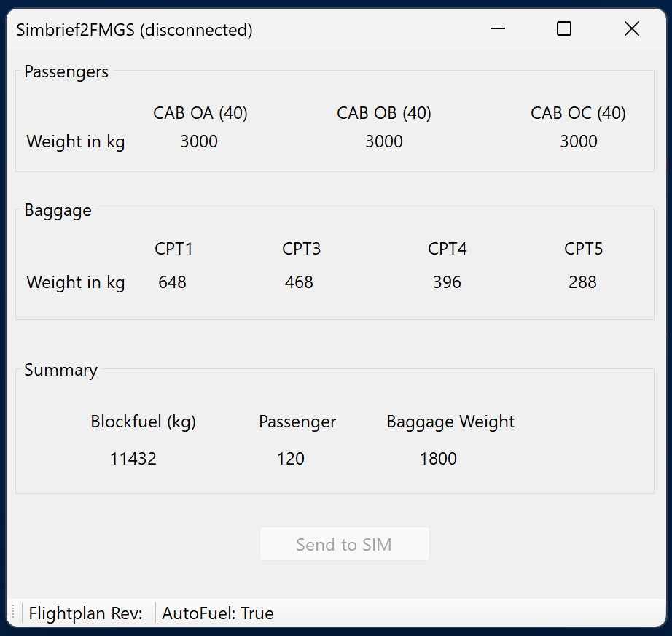The width and height of the screenshot is (672, 636).
Task: Click the Send to SIM button
Action: (x=344, y=544)
